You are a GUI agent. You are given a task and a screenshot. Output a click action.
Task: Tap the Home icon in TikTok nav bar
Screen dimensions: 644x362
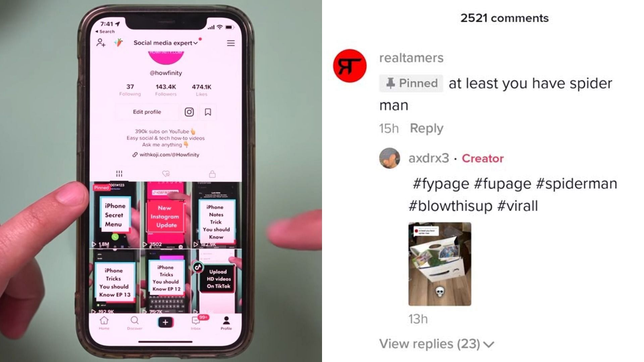coord(104,321)
